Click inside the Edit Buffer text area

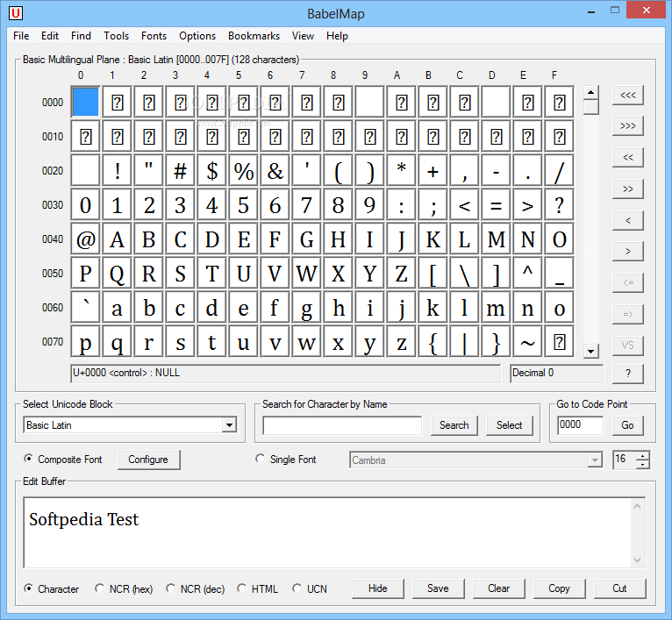click(x=328, y=532)
